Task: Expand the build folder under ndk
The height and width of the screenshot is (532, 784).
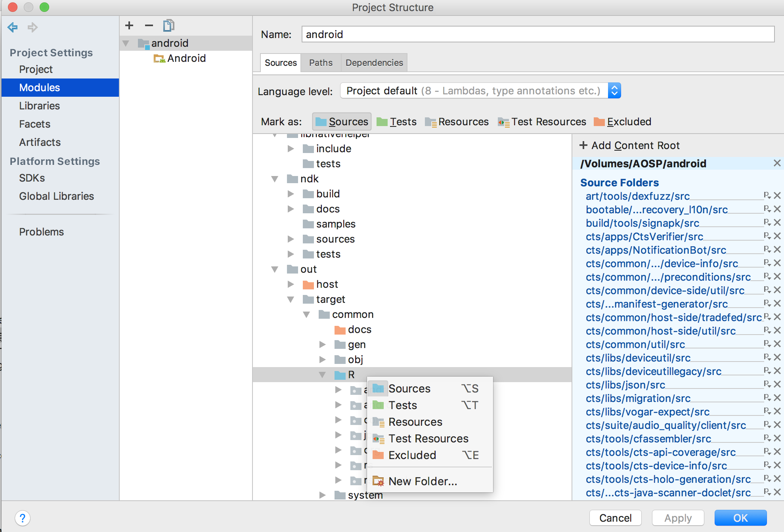Action: 291,194
